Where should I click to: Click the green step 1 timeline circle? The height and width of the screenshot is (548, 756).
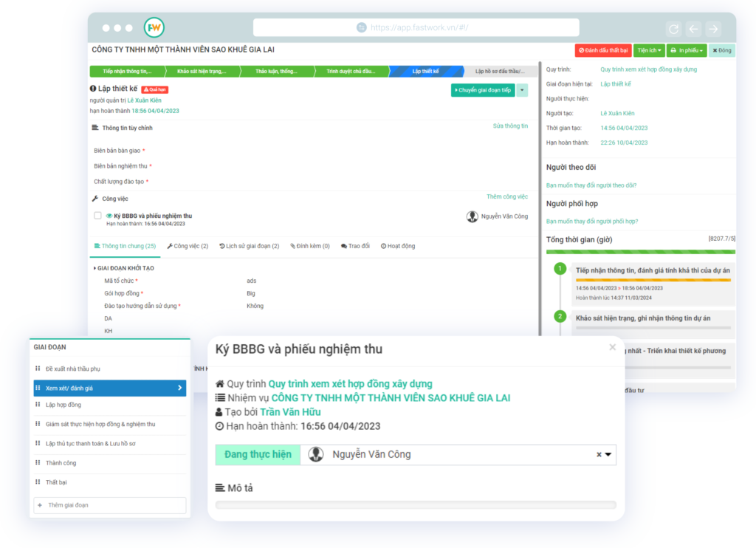pyautogui.click(x=560, y=269)
